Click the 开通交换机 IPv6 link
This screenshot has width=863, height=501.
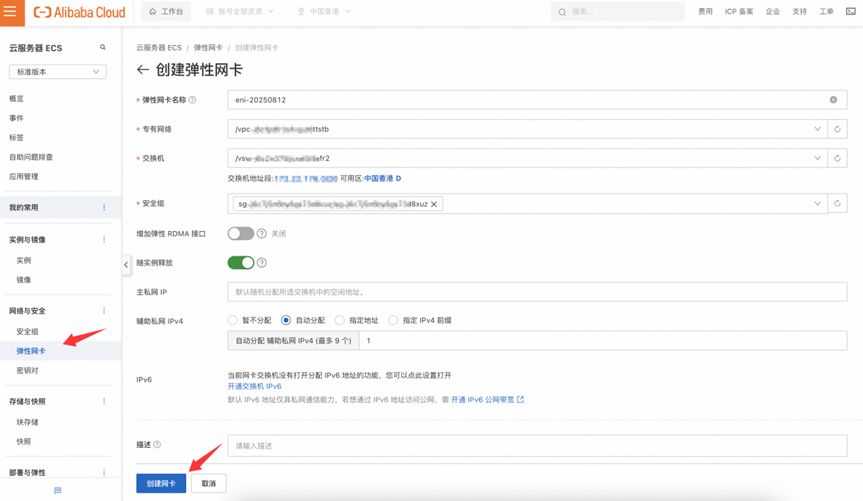pyautogui.click(x=254, y=386)
